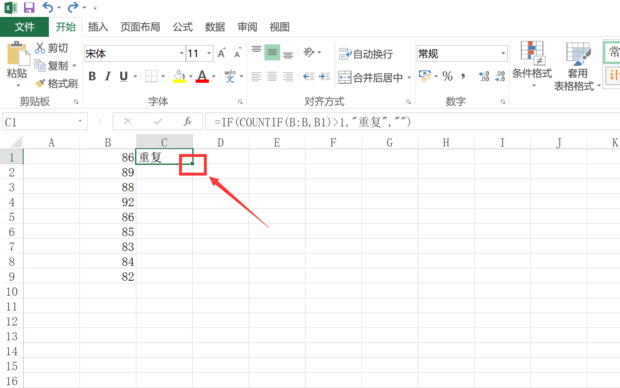Apply percent style to the cell

447,76
